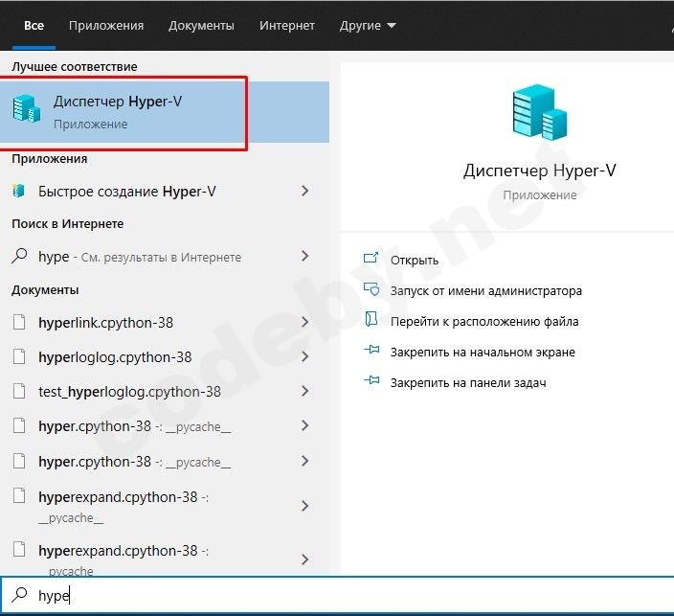The width and height of the screenshot is (674, 616).
Task: Open last hyperexpand.cpython-38 document
Action: 124,559
